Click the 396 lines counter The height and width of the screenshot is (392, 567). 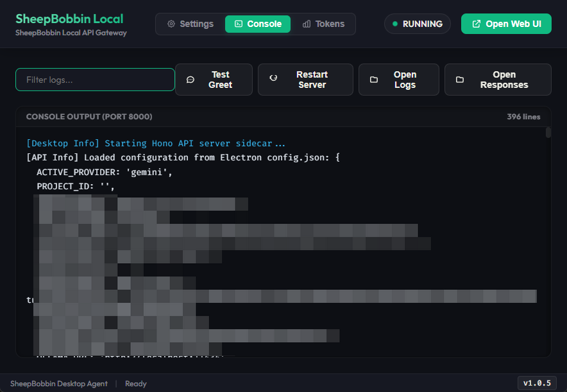523,117
